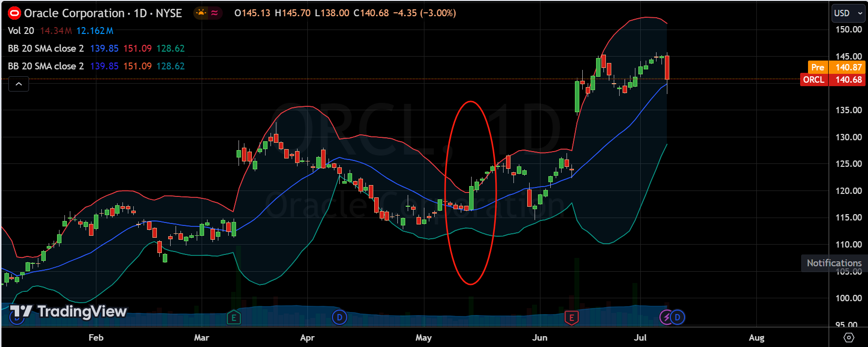Open the Oracle Corporation 1D NYSE symbol title
Image resolution: width=868 pixels, height=347 pixels.
click(x=103, y=13)
